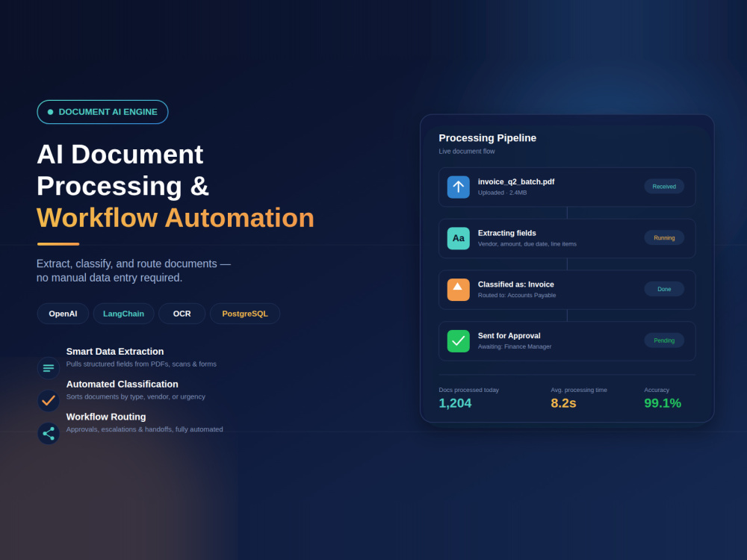The width and height of the screenshot is (747, 560).
Task: Click the Received status badge
Action: (x=664, y=186)
